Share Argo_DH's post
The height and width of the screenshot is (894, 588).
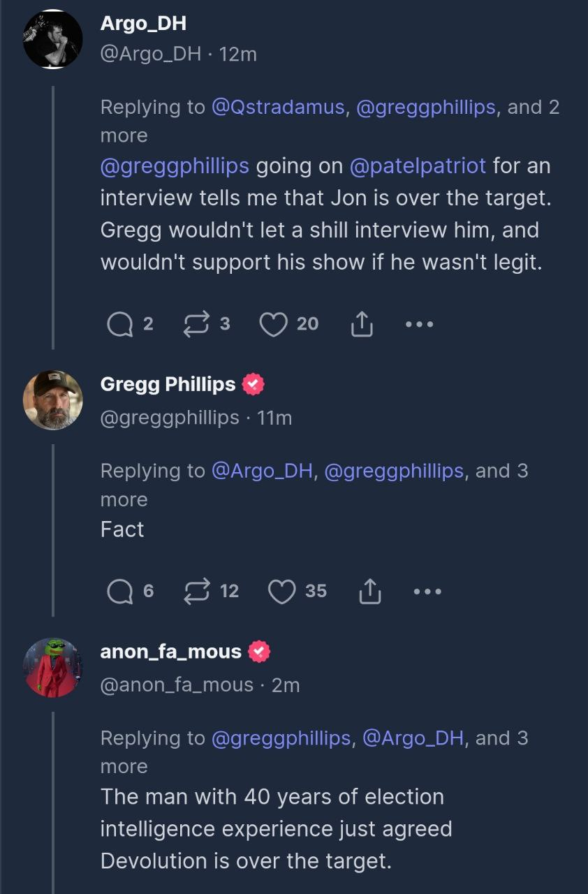click(x=361, y=324)
